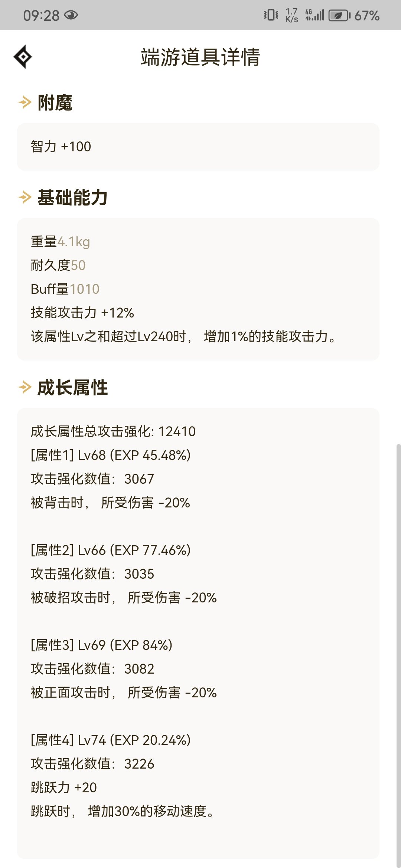Tap the 成长属性 section heading
Viewport: 401px width, 868px height.
coord(73,388)
